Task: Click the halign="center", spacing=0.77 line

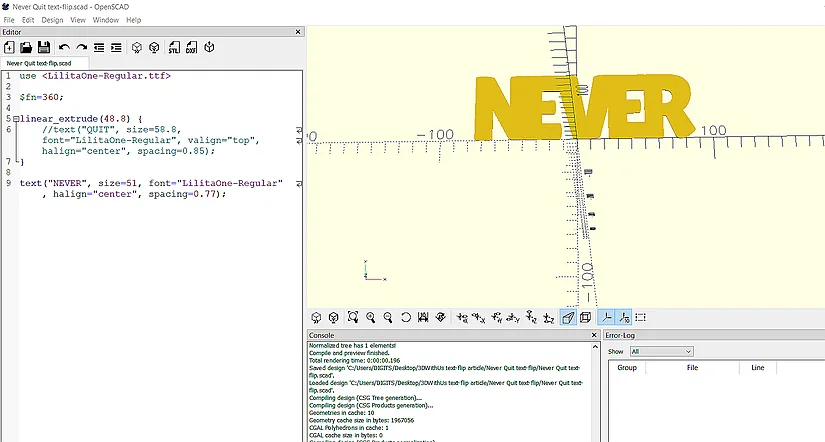Action: [x=134, y=194]
